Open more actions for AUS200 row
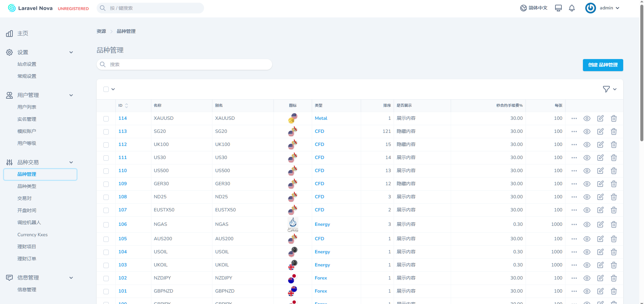644x304 pixels. coord(574,239)
